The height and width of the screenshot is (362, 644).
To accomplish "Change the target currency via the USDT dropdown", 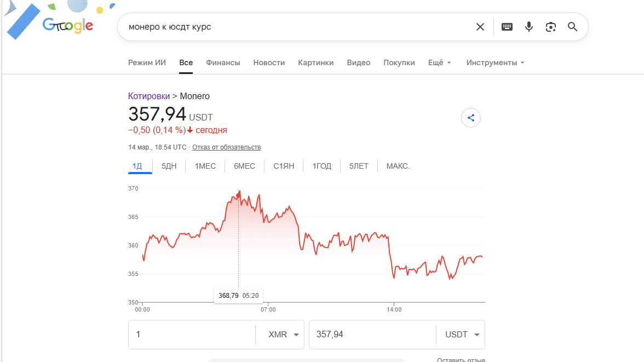I will (x=460, y=334).
